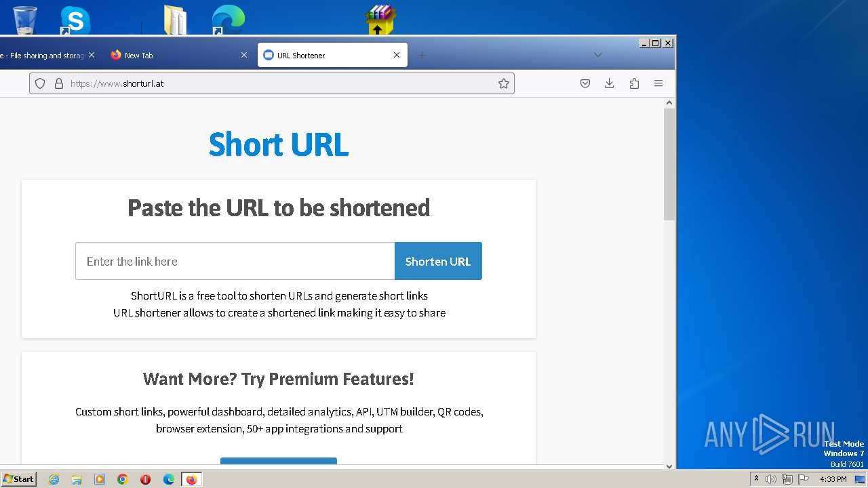The width and height of the screenshot is (868, 488).
Task: Click the ShortURL is a free tool text
Action: coord(279,296)
